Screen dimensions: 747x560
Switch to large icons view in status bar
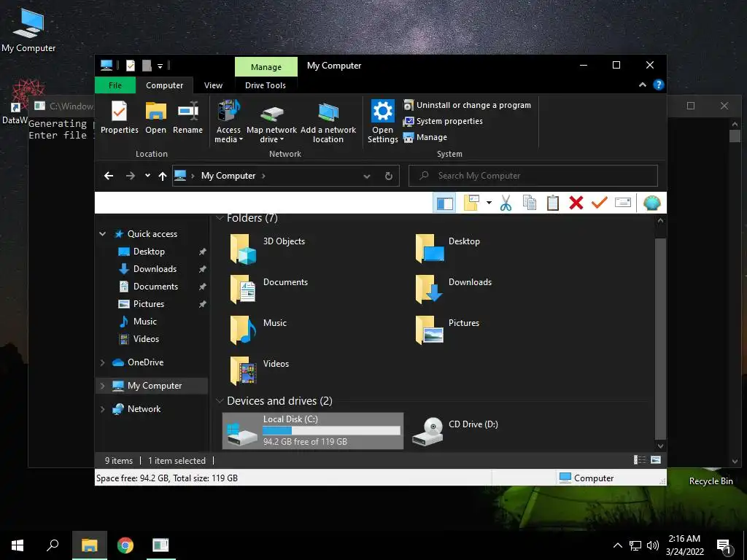click(x=656, y=460)
